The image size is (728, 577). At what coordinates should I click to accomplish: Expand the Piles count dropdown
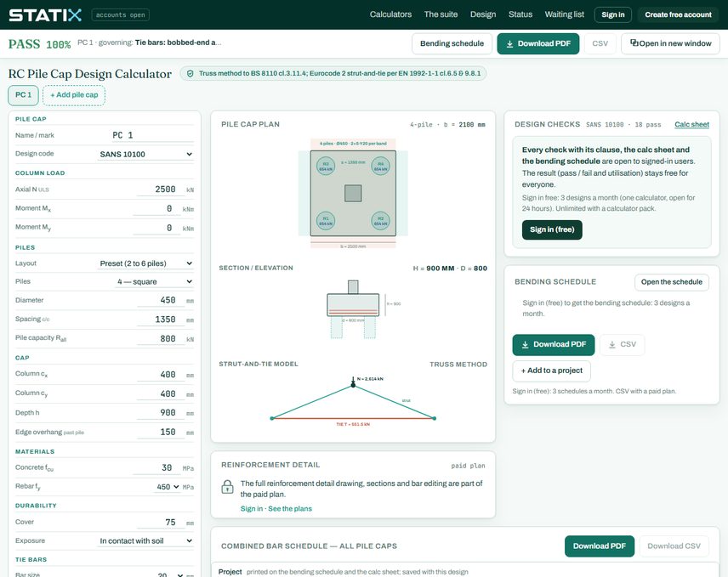coord(154,281)
